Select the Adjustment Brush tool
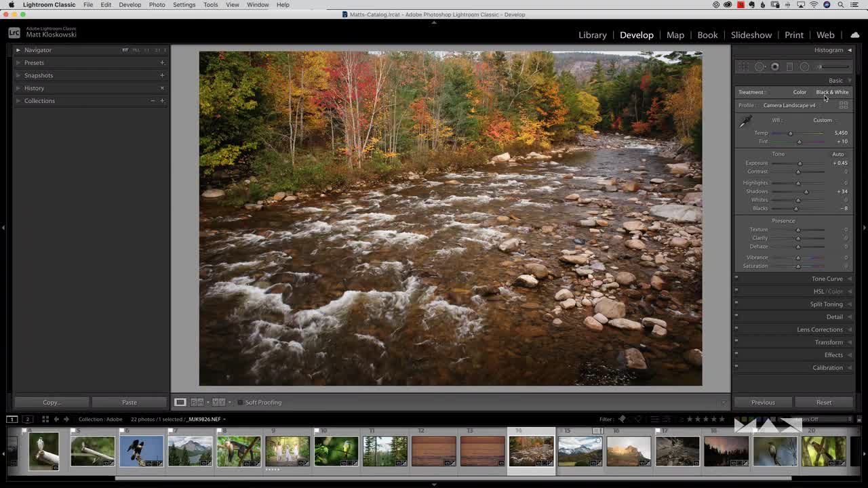The image size is (868, 488). tap(833, 66)
